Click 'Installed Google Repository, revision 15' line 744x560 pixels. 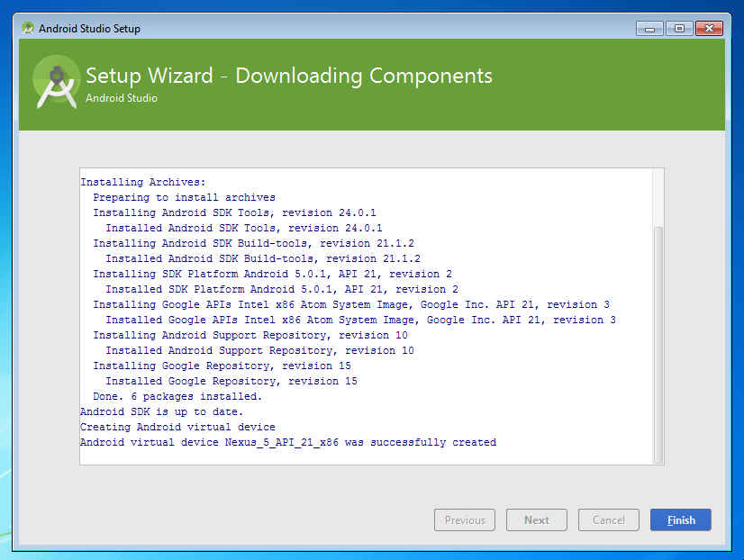231,381
